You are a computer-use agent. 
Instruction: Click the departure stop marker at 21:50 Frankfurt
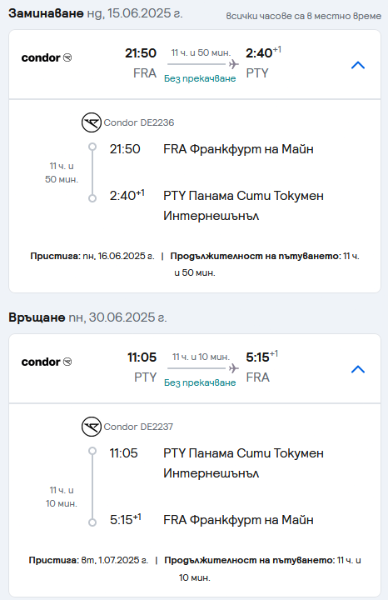click(92, 147)
